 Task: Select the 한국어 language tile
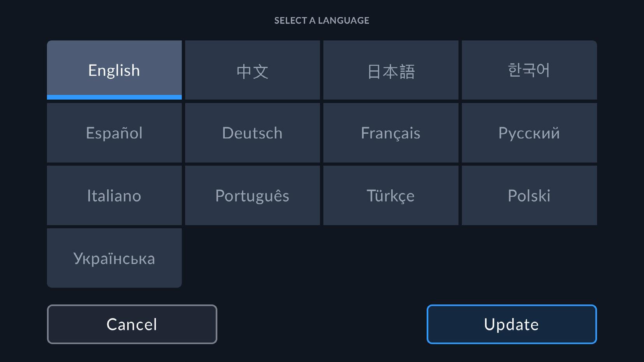(529, 70)
